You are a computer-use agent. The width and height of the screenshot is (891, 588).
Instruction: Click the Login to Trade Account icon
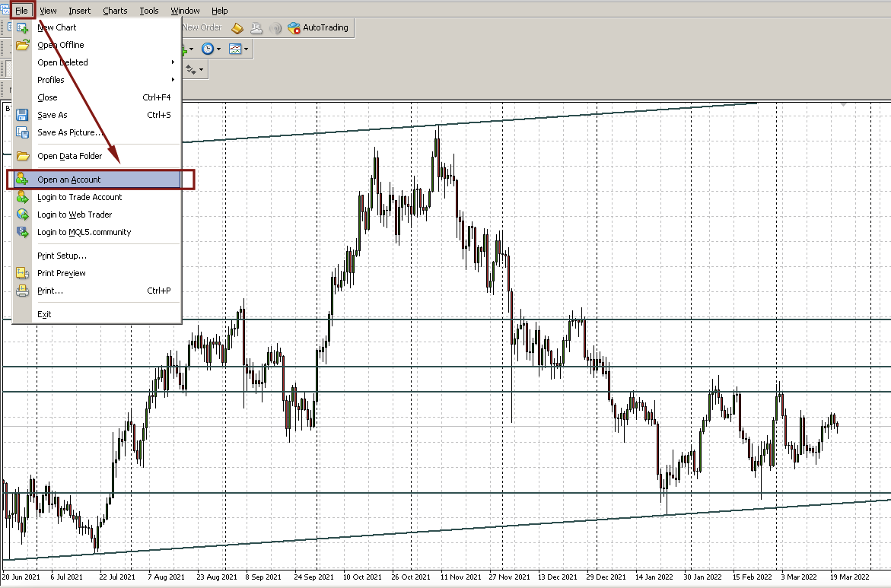coord(22,196)
